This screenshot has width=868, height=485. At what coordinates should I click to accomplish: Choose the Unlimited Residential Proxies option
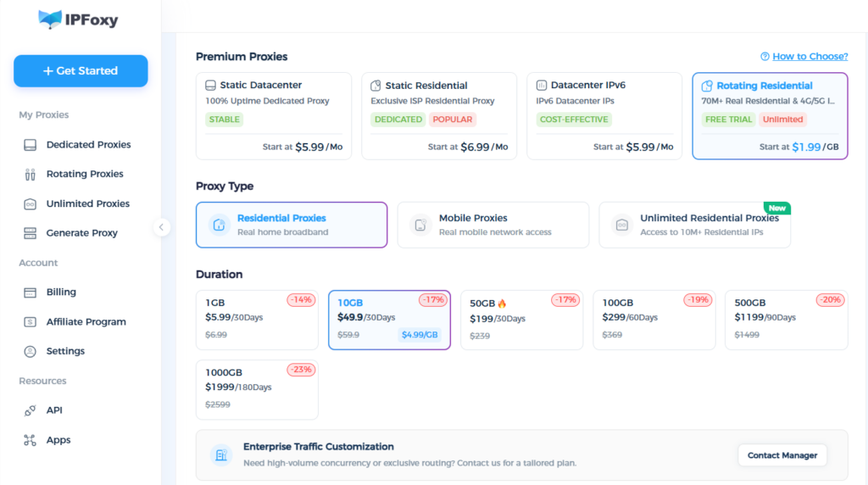695,225
